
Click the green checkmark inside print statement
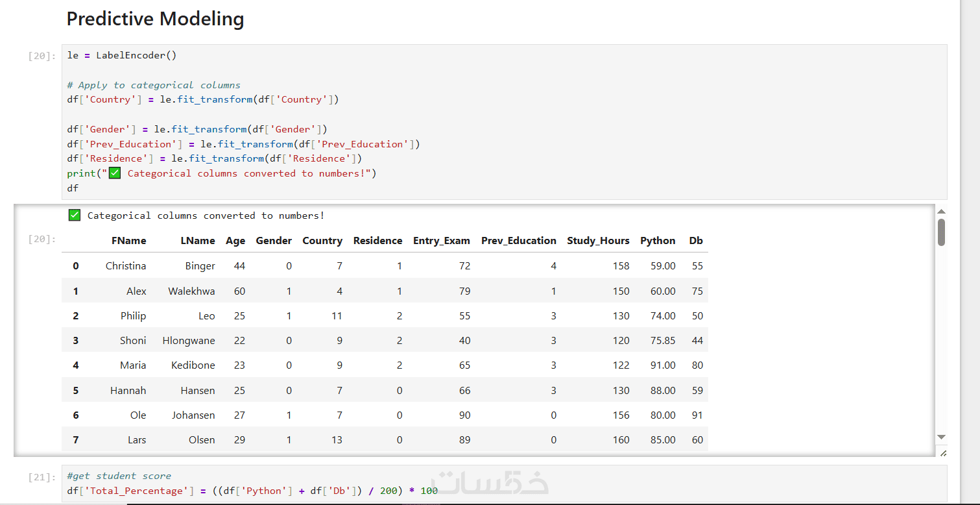click(x=115, y=173)
